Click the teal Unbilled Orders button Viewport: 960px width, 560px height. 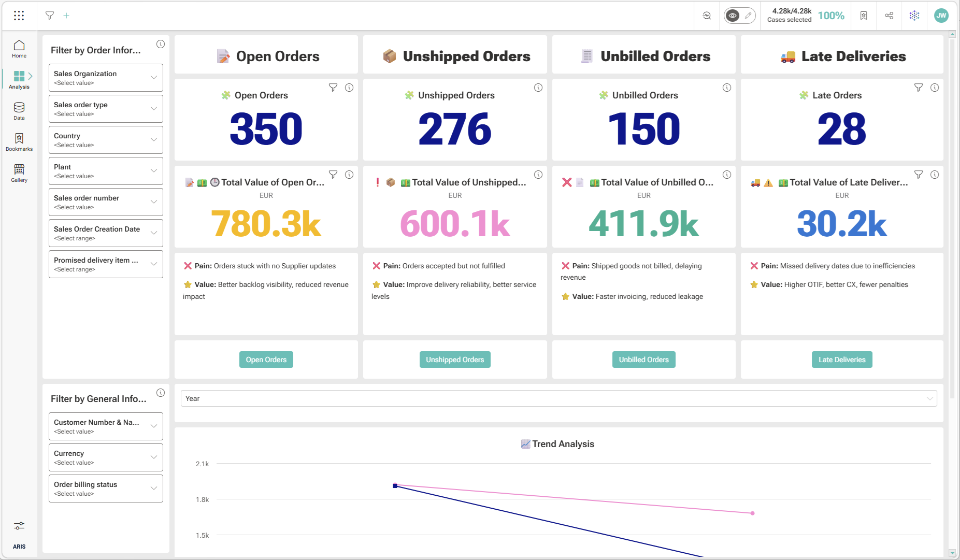coord(644,360)
